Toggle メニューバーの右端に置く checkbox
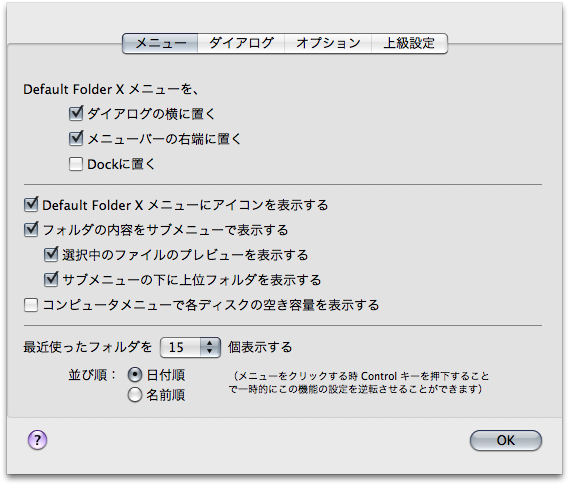Viewport: 569px width, 485px height. point(76,139)
